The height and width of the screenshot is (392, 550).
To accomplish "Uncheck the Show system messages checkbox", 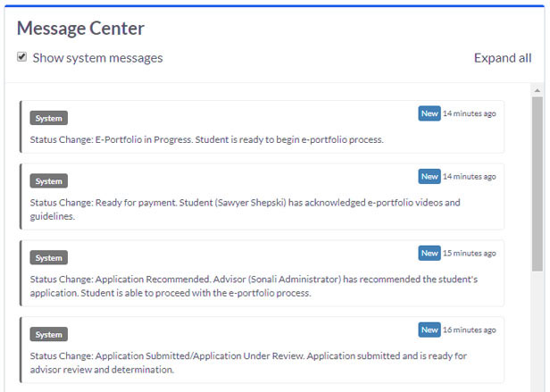I will pos(21,57).
